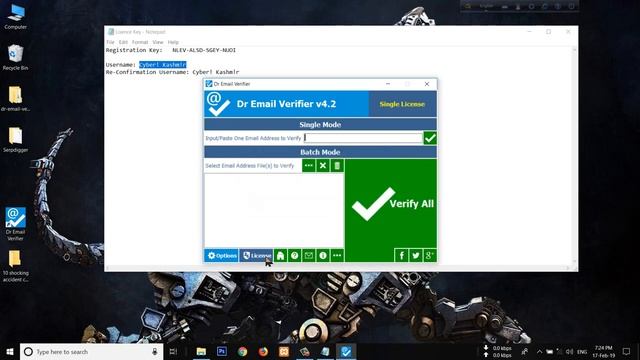Click the ENG language indicator

[582, 351]
